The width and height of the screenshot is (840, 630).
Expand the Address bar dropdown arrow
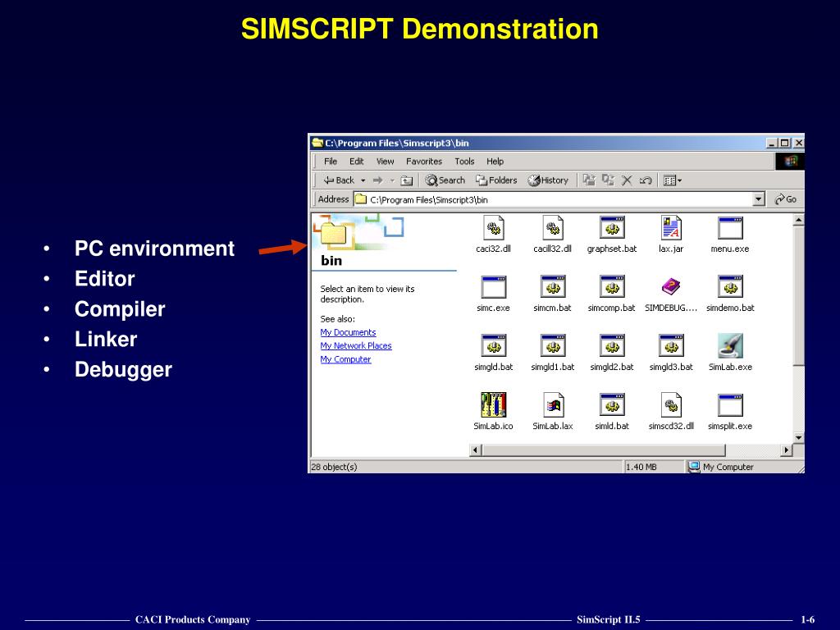758,199
